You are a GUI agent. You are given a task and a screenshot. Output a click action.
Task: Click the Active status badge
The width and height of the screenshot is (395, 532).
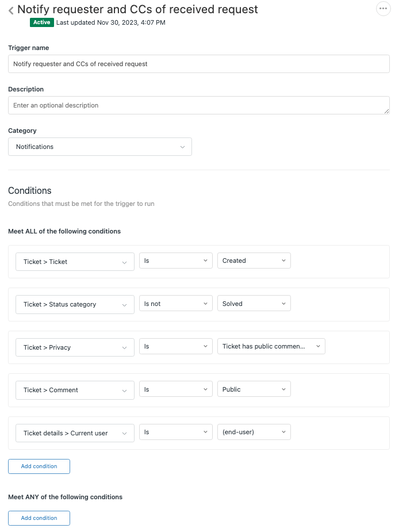click(41, 22)
